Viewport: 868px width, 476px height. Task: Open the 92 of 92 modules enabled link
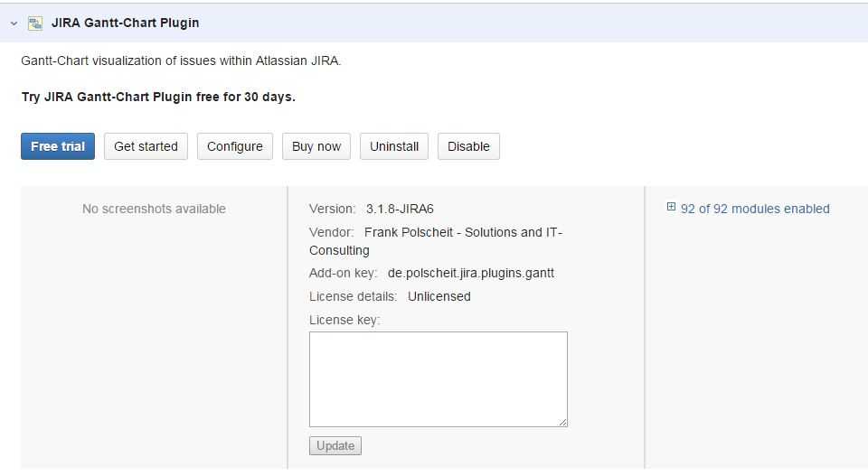755,209
